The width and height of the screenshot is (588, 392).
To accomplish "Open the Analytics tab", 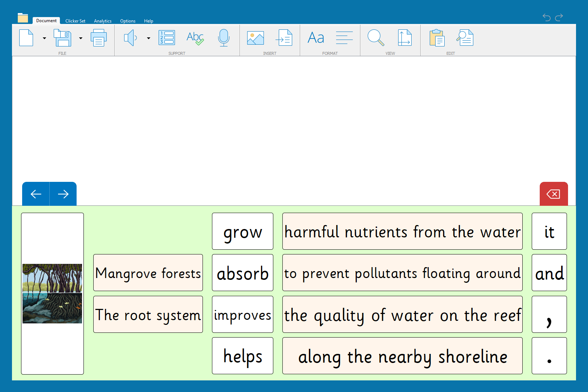I will pos(103,21).
